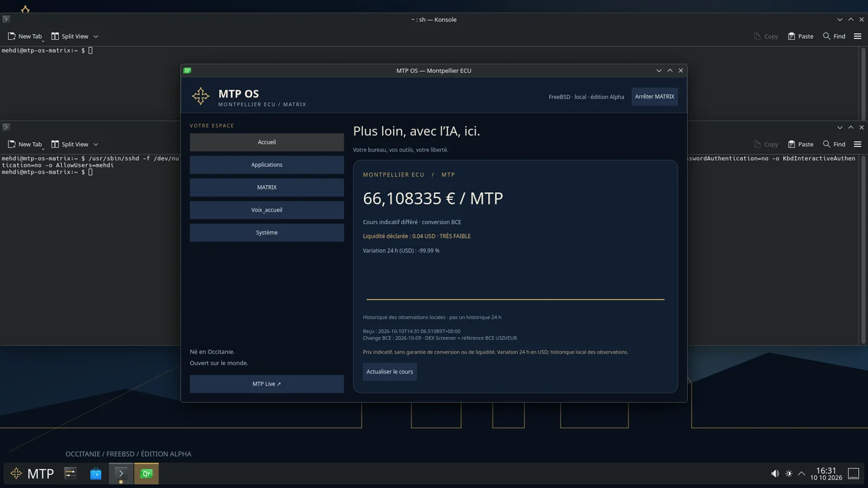Go to MATRIX in the MTP OS sidebar
The image size is (868, 488).
266,187
